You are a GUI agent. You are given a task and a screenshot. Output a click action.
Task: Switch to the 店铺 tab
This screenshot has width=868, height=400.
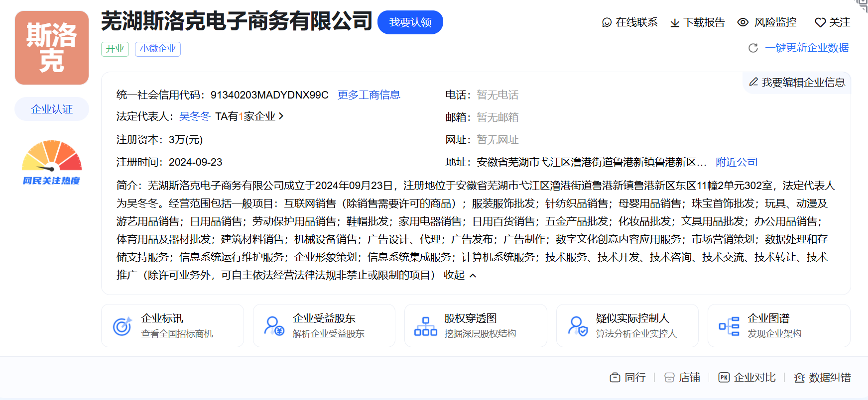click(690, 378)
